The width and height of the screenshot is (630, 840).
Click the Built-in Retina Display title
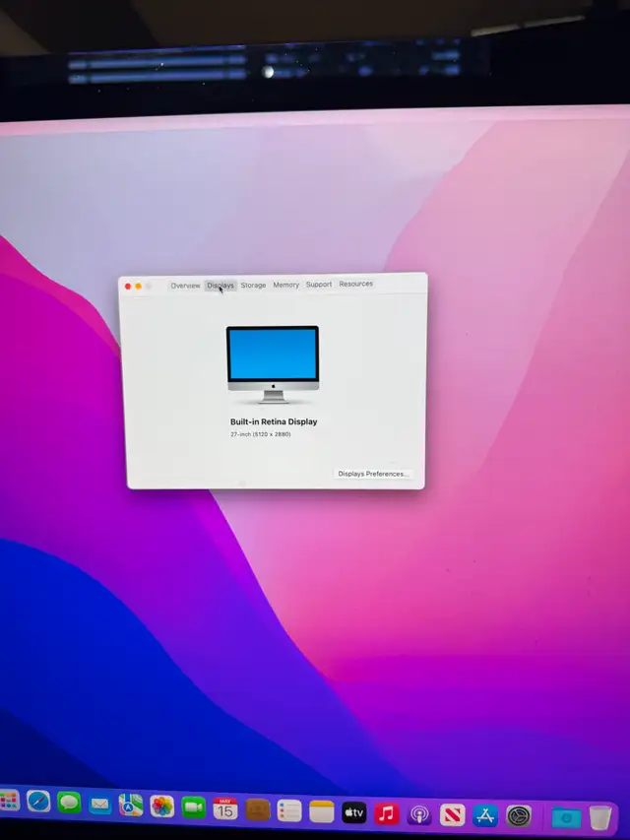coord(274,421)
